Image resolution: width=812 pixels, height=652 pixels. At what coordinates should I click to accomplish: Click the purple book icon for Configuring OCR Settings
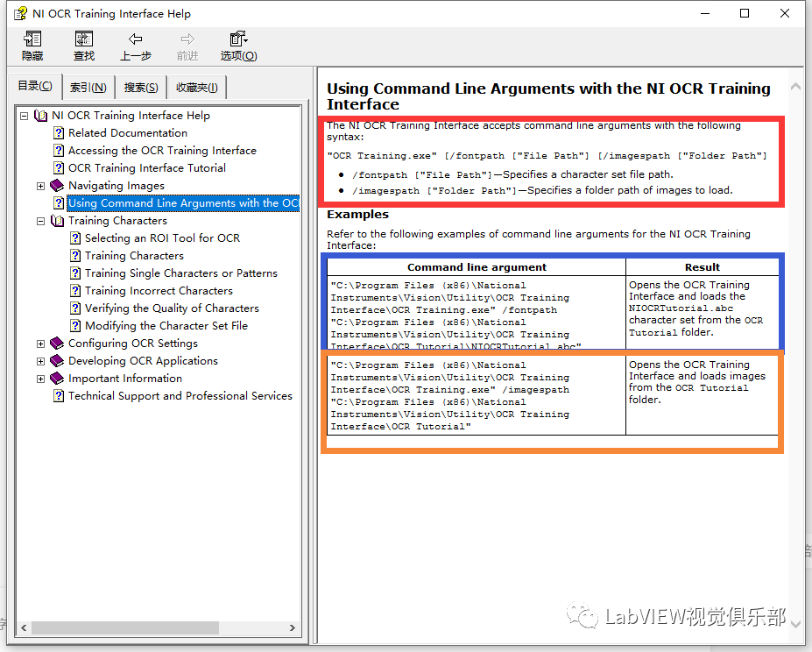pos(57,344)
